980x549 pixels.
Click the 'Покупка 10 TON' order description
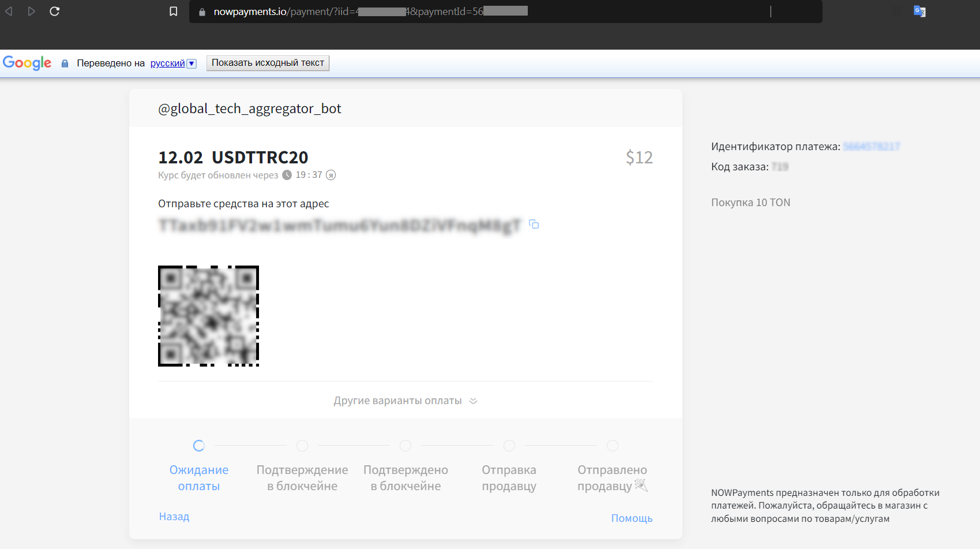[750, 203]
